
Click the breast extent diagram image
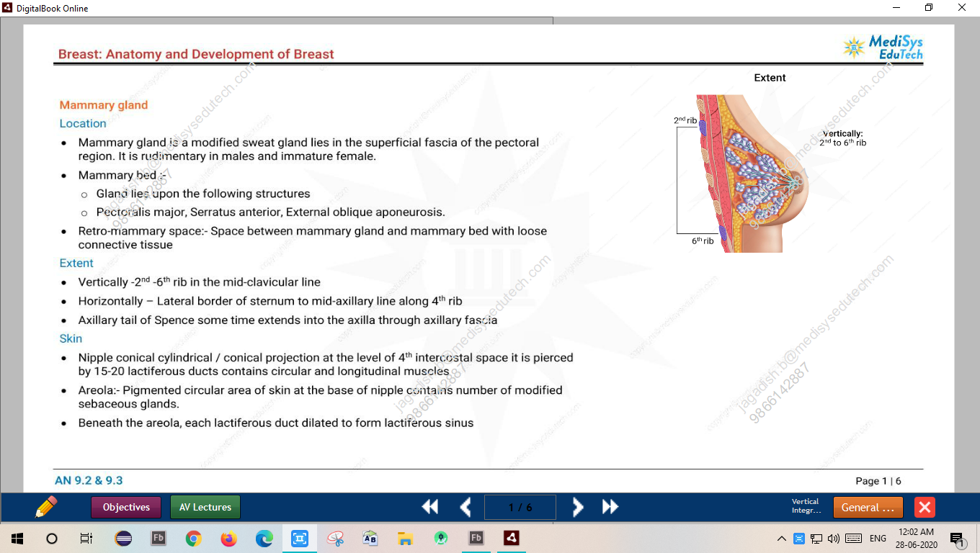pos(742,174)
